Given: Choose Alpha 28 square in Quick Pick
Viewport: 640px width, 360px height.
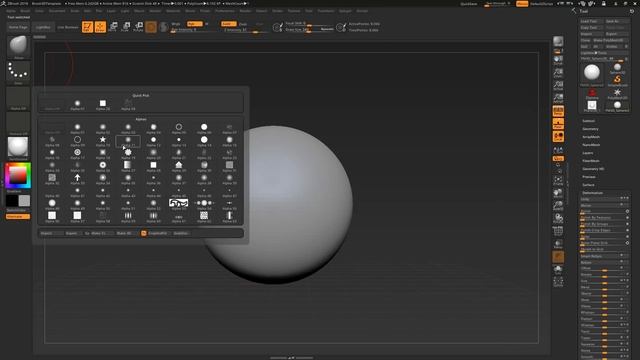Looking at the screenshot, I should click(x=103, y=104).
